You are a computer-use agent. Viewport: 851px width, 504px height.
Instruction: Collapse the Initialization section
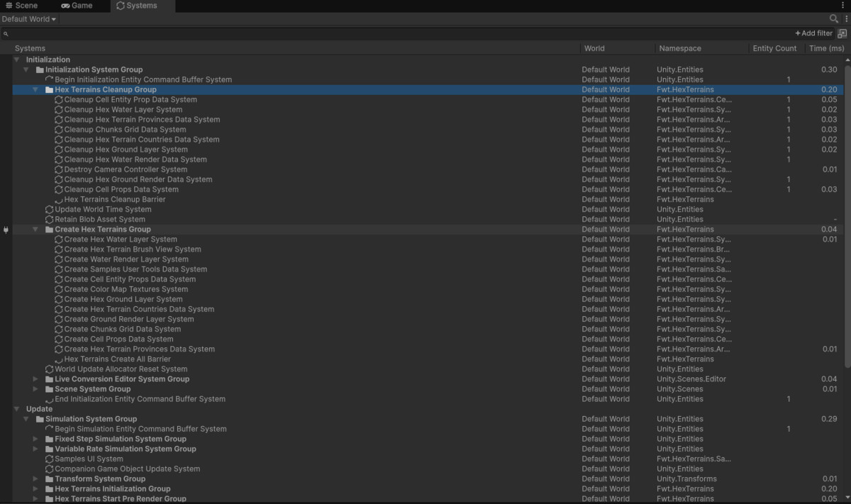coord(16,60)
